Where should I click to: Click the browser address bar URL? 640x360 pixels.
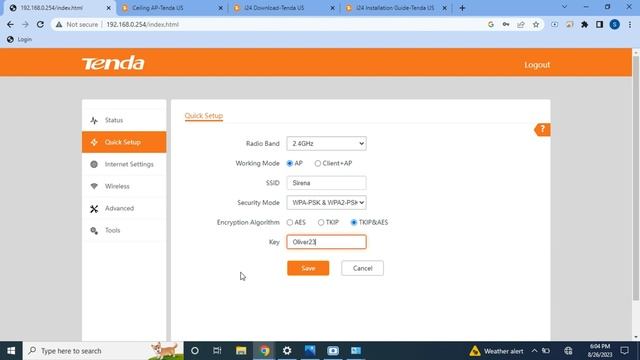coord(142,24)
